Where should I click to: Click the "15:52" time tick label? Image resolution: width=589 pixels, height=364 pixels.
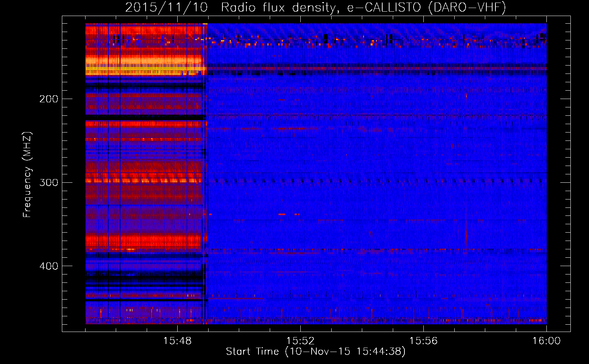point(300,341)
